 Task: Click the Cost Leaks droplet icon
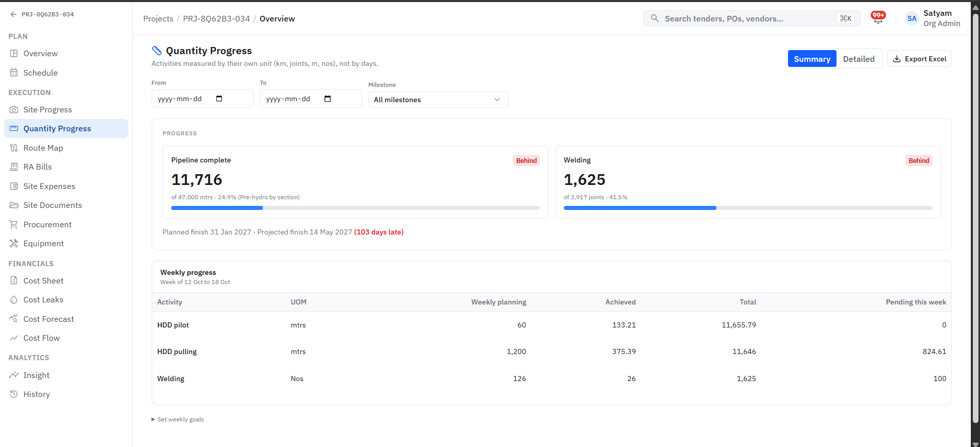[14, 299]
